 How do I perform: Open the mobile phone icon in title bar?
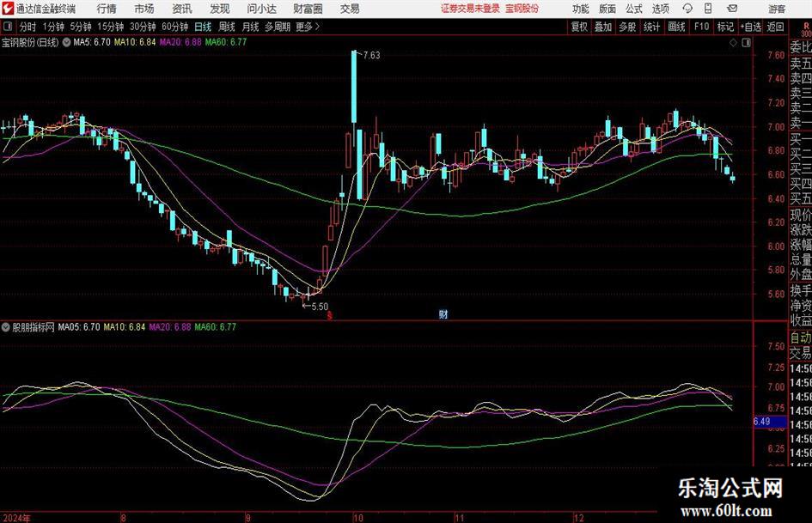(708, 9)
